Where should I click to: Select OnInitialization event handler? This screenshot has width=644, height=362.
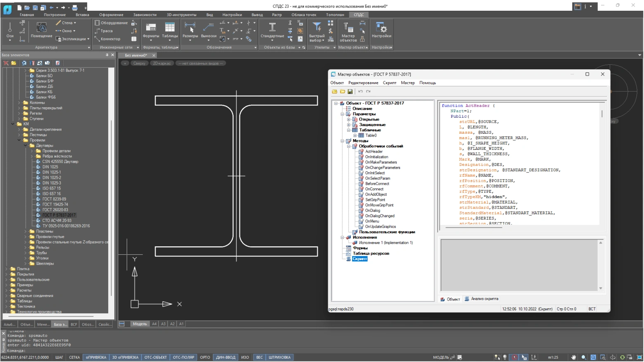(376, 157)
